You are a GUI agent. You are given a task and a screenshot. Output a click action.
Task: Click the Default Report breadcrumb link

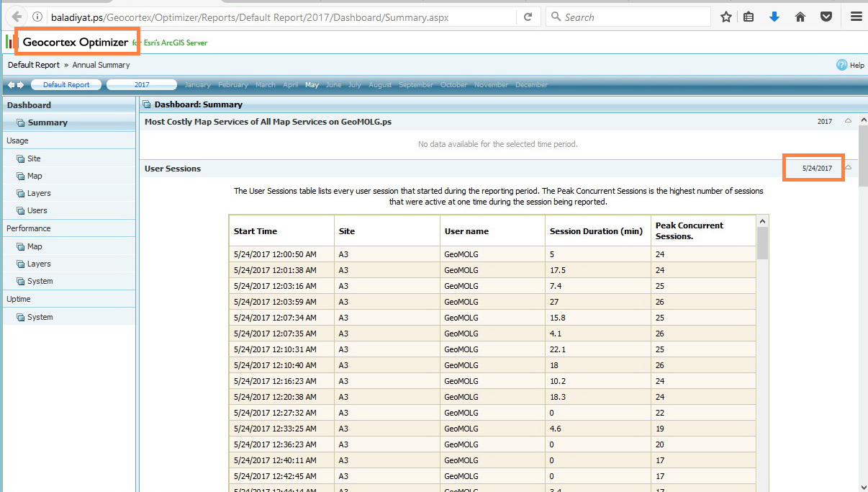coord(34,65)
